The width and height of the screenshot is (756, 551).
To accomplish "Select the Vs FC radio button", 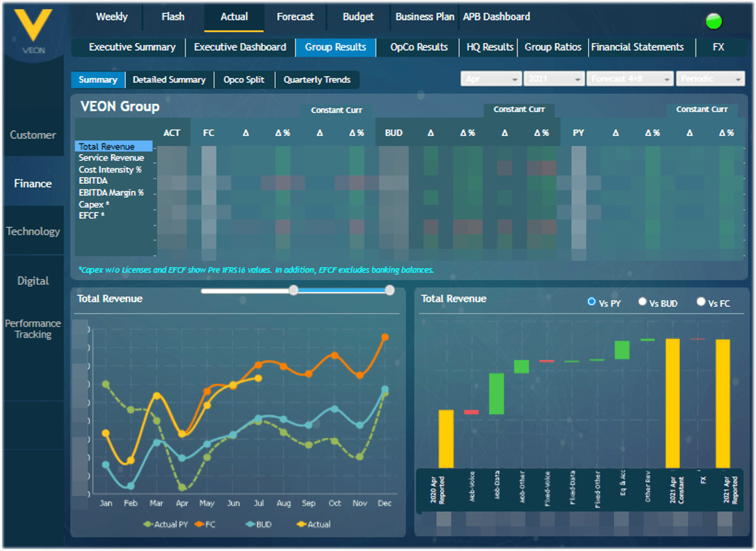I will pos(701,302).
